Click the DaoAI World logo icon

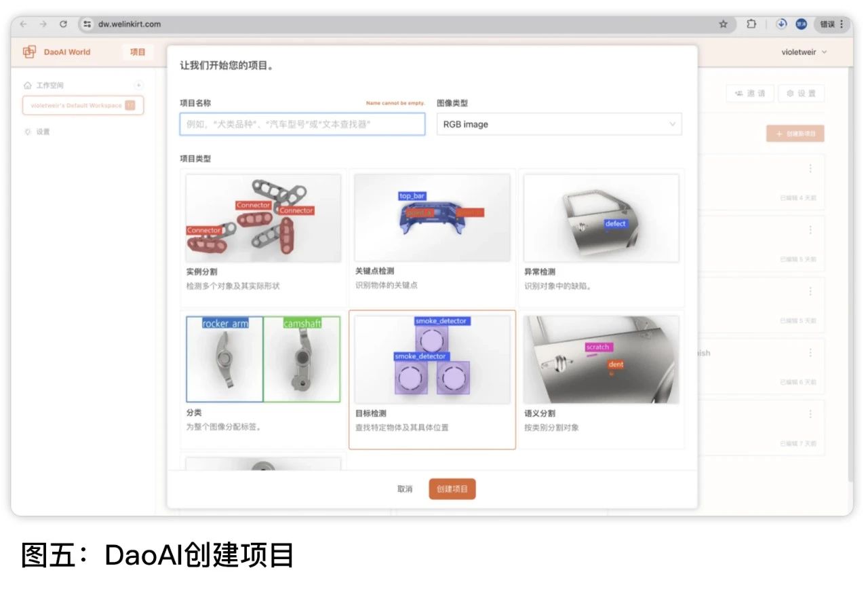(x=29, y=52)
